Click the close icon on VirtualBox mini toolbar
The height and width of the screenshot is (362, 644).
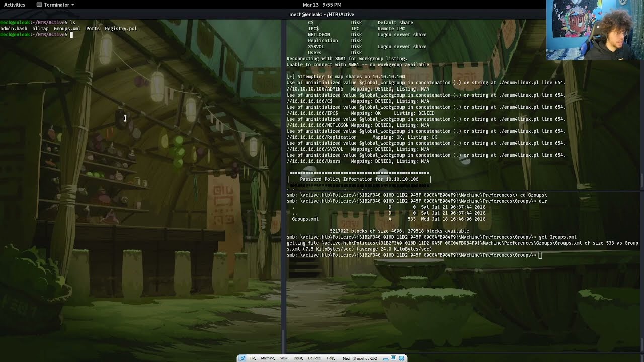coord(401,358)
